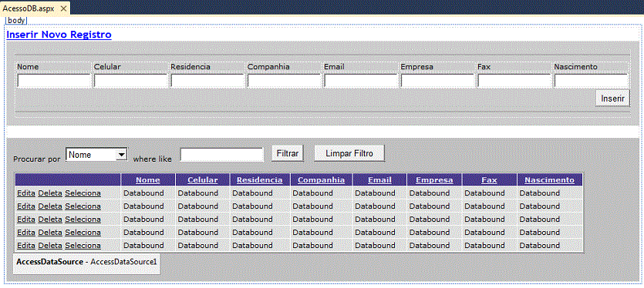Viewport: 644px width, 288px height.
Task: Sort grid by Empresa column header
Action: [434, 179]
